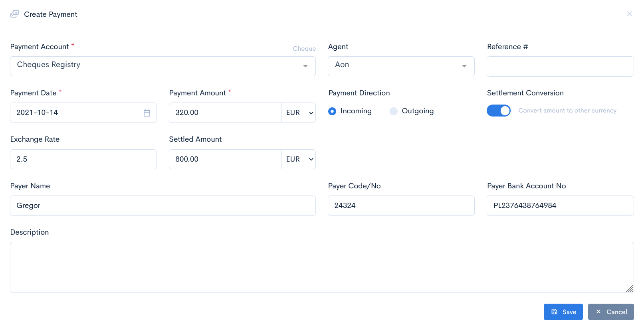
Task: Open the Agent dropdown showing Aon
Action: click(464, 66)
